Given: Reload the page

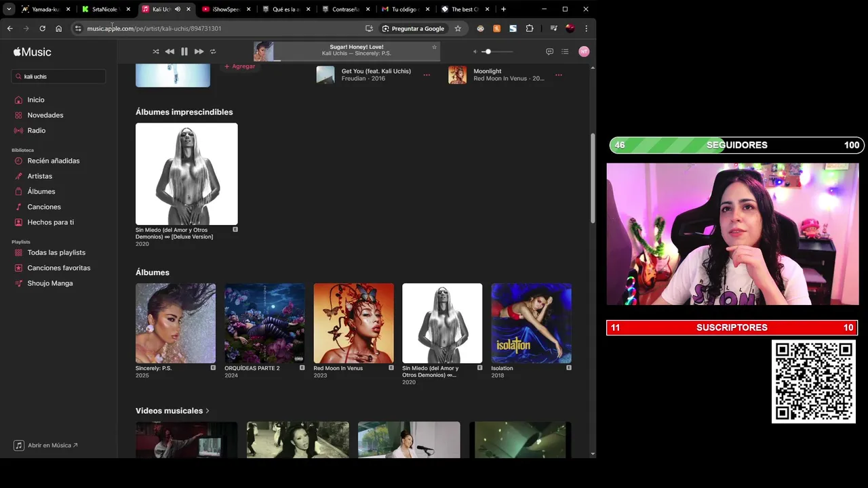Looking at the screenshot, I should 42,28.
